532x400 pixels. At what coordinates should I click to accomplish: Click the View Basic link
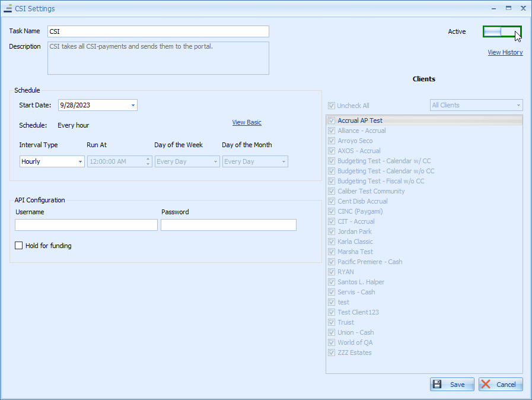[x=247, y=122]
